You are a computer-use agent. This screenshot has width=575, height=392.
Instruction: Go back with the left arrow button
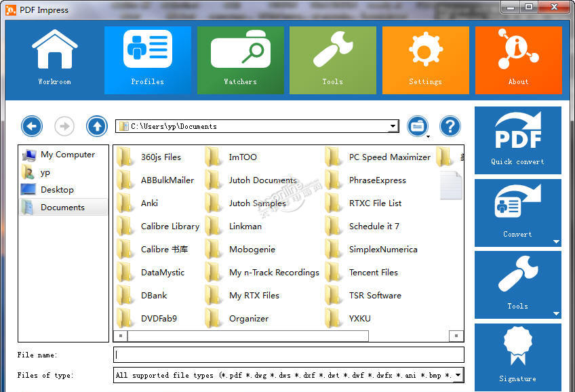point(32,126)
